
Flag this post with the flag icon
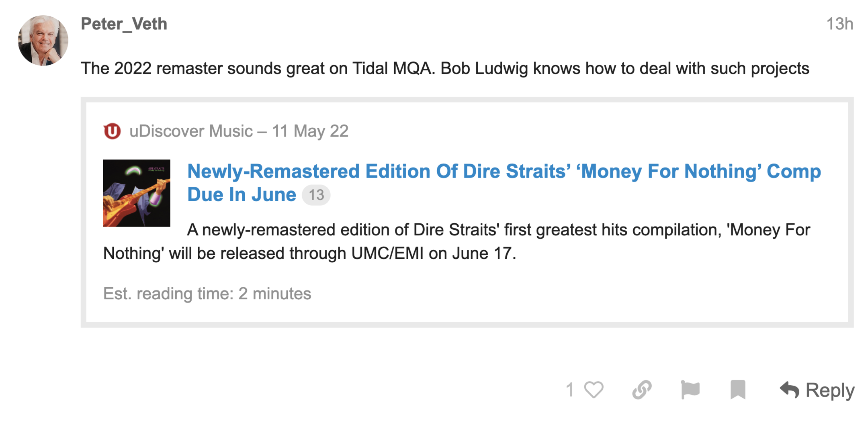[690, 390]
